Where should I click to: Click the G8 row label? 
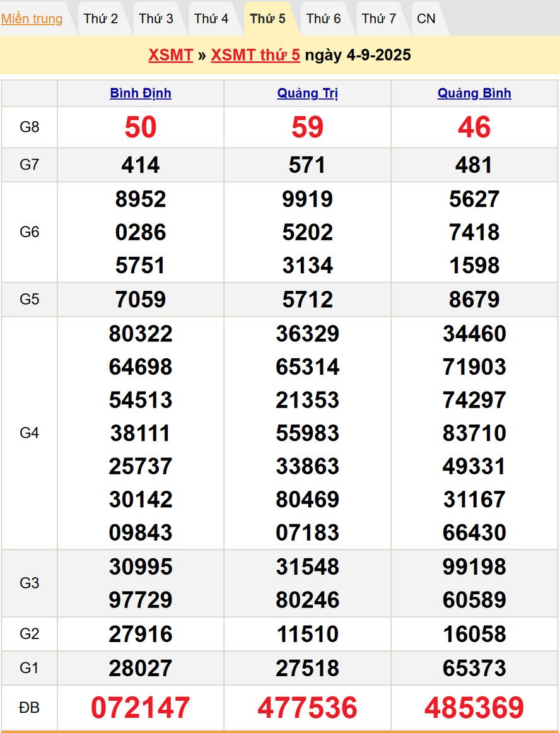click(x=30, y=127)
